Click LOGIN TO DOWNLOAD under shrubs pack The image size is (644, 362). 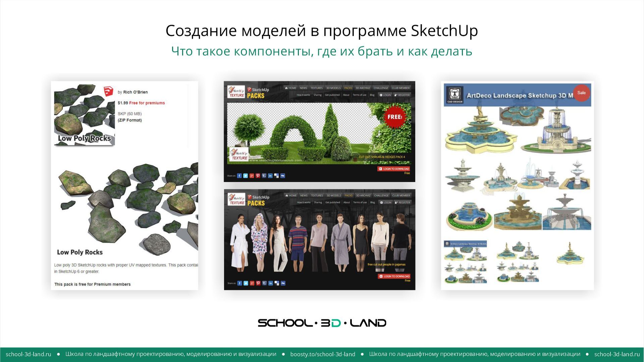[394, 169]
